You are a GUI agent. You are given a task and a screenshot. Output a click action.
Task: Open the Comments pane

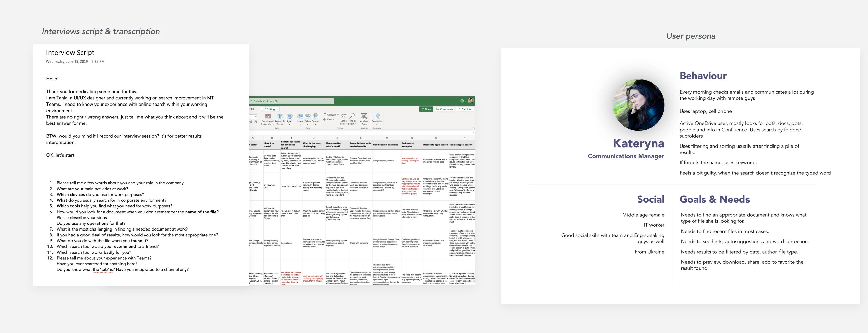[x=444, y=109]
